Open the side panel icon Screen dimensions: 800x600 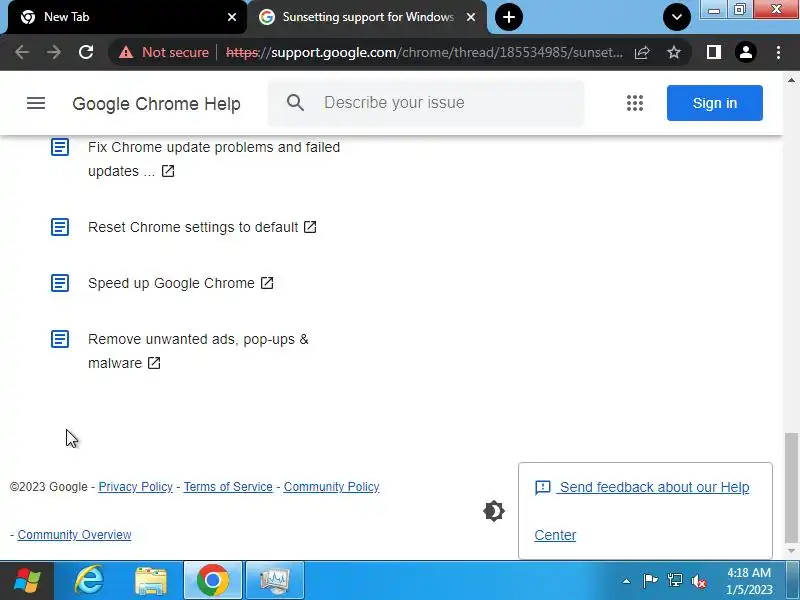pos(714,52)
